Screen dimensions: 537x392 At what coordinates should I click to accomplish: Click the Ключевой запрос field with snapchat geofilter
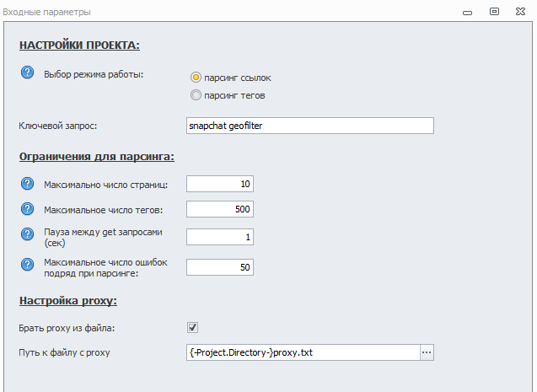click(x=309, y=126)
